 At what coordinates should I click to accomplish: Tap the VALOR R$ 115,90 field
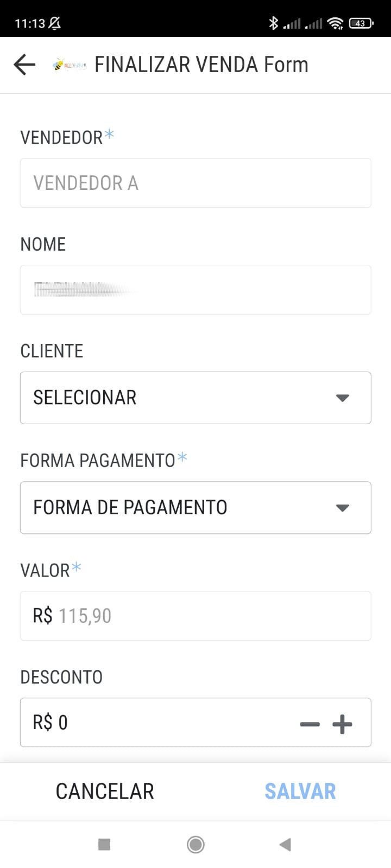pyautogui.click(x=195, y=616)
